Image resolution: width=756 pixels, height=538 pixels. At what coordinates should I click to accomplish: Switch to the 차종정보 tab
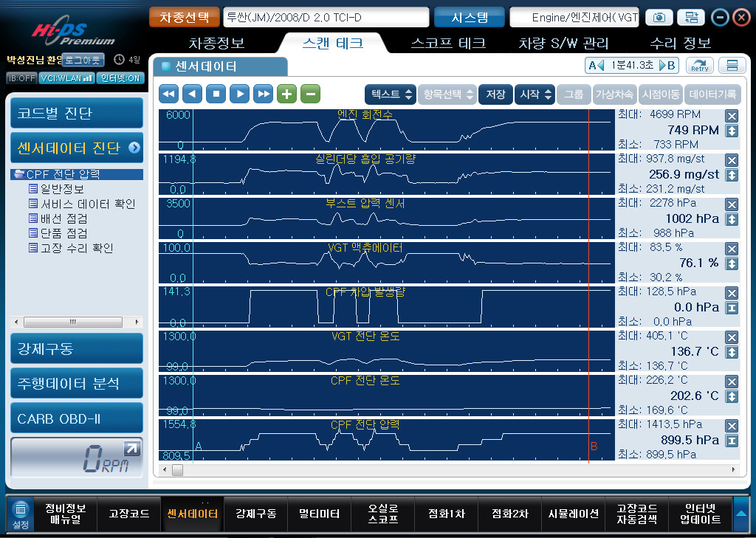click(x=216, y=44)
